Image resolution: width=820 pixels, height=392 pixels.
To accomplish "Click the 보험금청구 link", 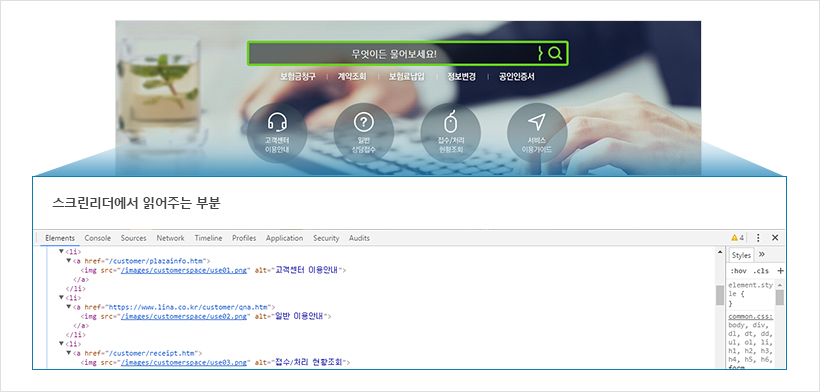I will tap(298, 77).
